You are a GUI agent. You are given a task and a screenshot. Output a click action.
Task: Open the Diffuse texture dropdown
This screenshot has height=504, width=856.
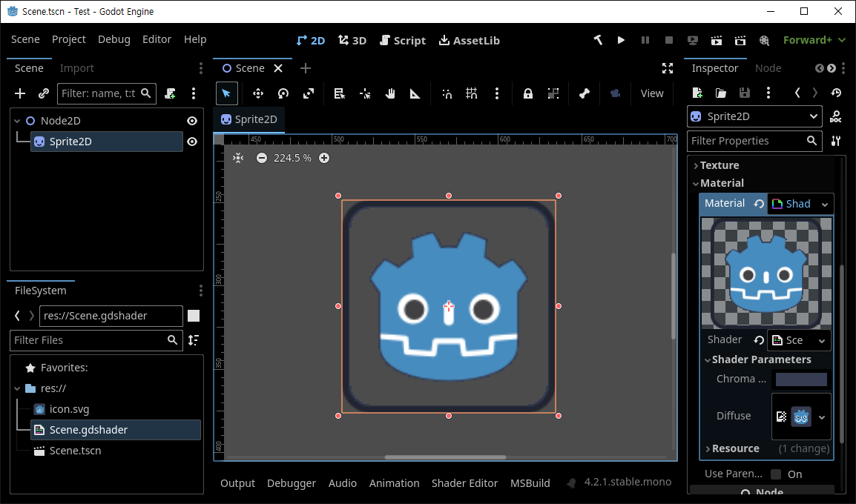coord(822,417)
